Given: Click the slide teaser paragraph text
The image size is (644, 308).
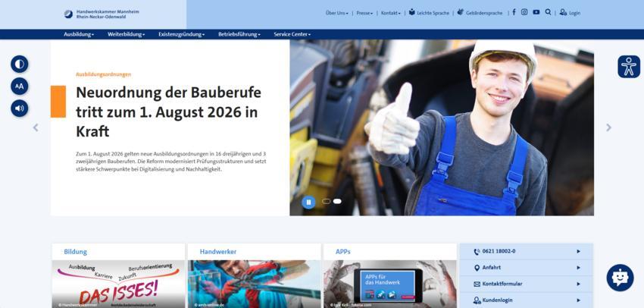Looking at the screenshot, I should (x=171, y=161).
